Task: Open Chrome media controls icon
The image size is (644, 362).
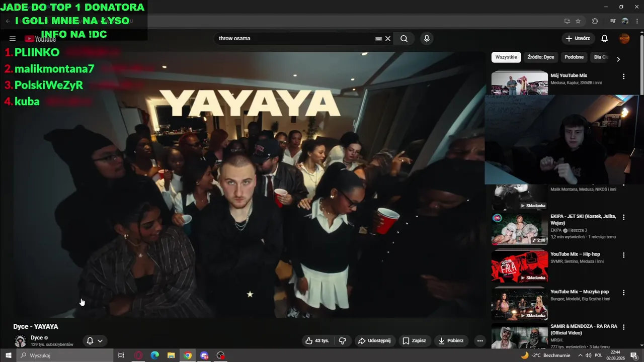Action: point(613,21)
